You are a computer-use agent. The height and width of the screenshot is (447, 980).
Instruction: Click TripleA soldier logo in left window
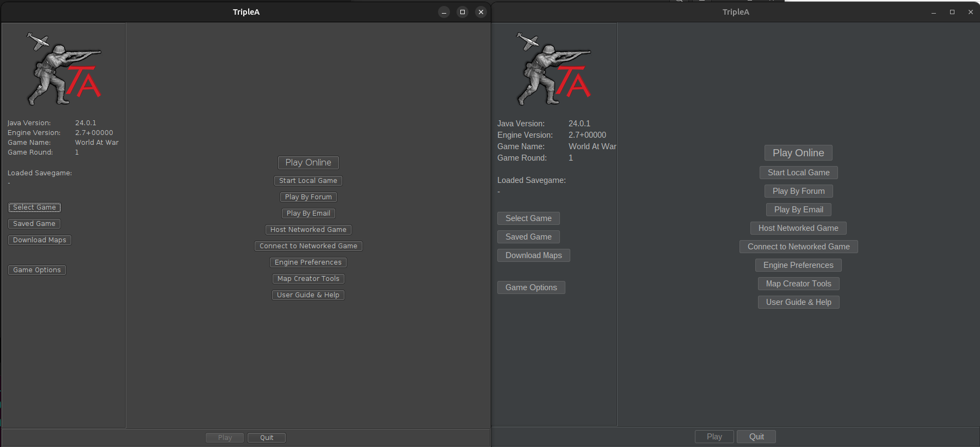pyautogui.click(x=64, y=69)
